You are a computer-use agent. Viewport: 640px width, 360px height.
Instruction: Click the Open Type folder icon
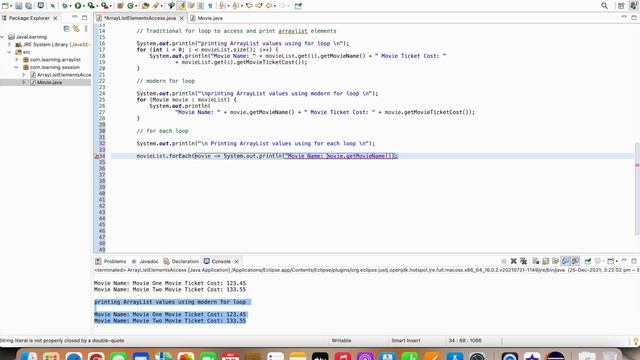point(145,6)
